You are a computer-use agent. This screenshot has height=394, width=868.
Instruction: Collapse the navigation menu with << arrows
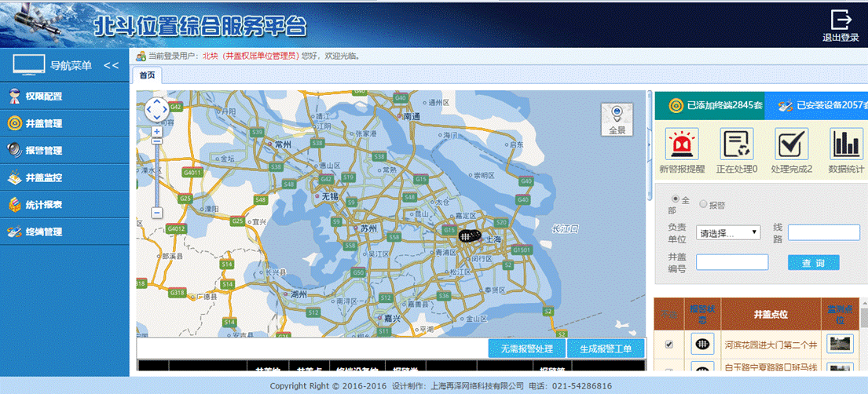coord(111,65)
